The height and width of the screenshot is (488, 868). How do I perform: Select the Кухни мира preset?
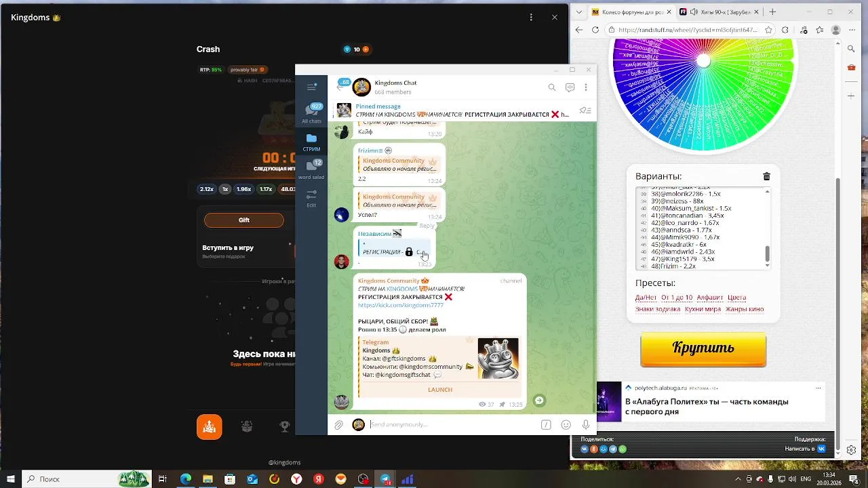[703, 309]
